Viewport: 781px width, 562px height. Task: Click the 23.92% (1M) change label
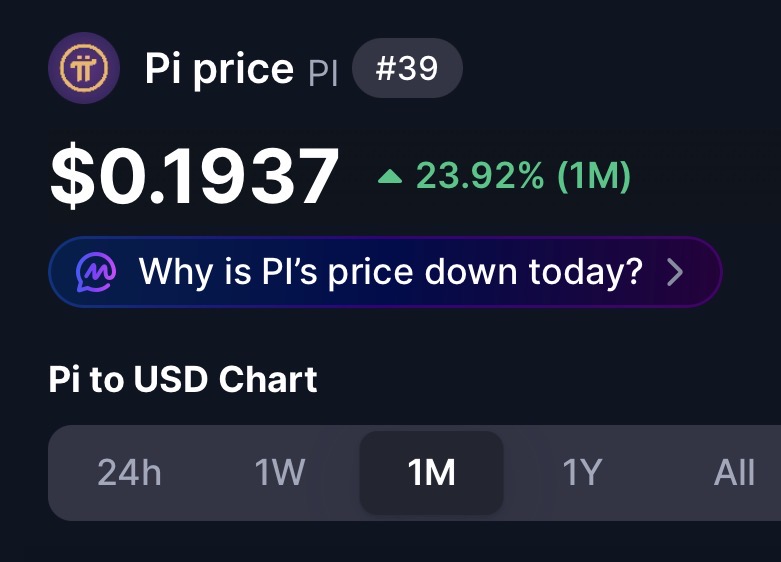[x=523, y=176]
